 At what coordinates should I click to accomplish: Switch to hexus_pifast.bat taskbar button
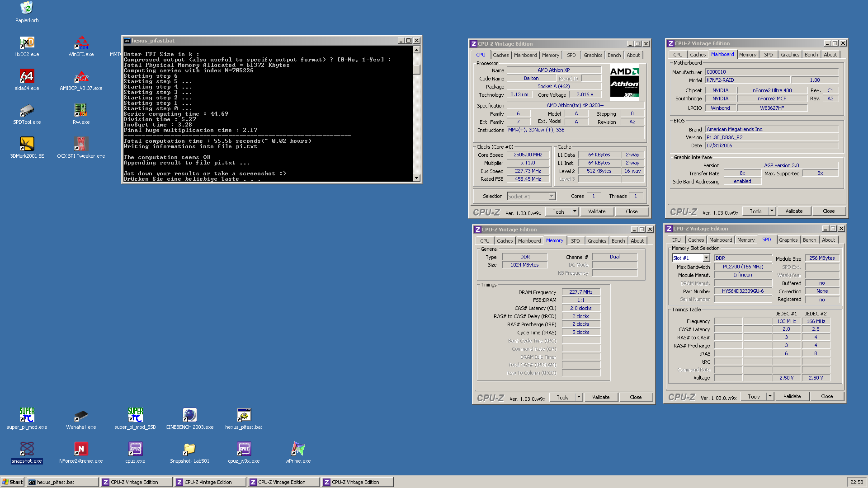click(62, 482)
